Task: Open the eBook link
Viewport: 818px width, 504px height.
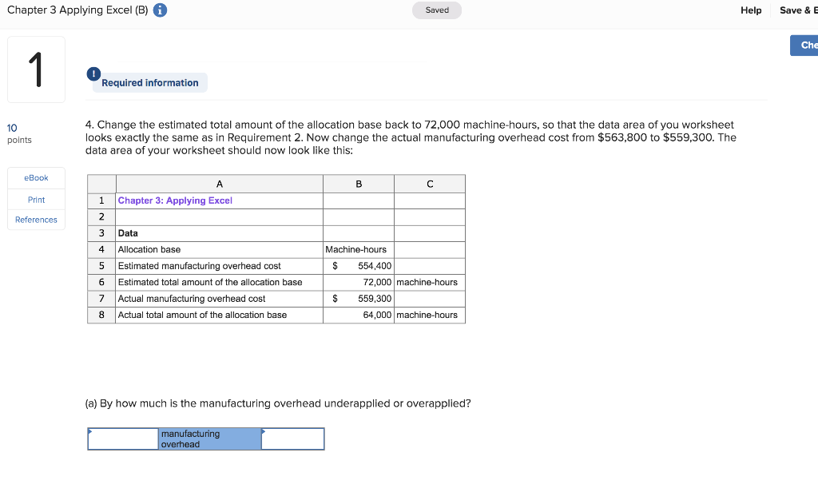Action: (36, 178)
